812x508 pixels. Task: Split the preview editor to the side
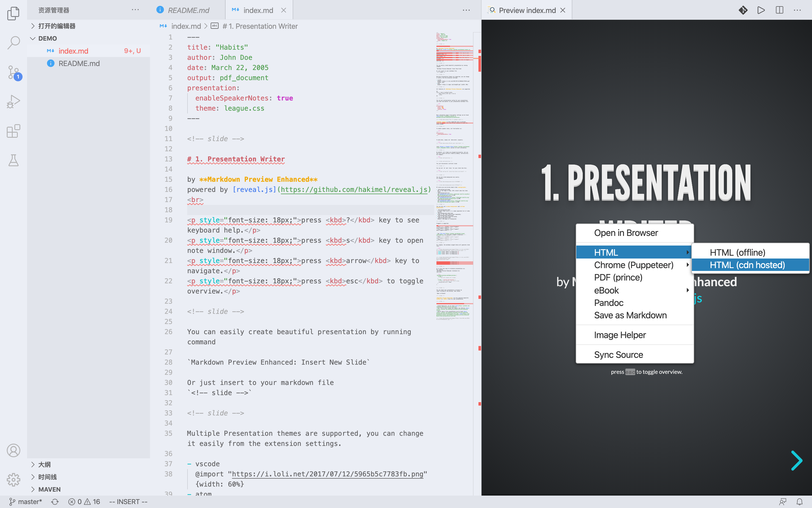tap(780, 10)
